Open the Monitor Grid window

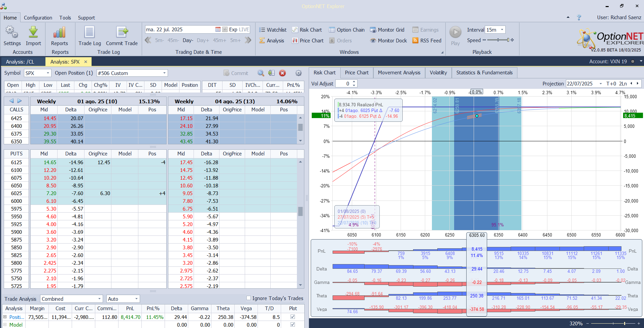387,30
